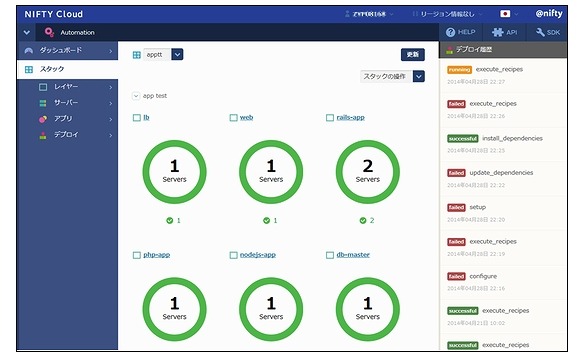Open the API puzzle piece icon

tap(498, 33)
